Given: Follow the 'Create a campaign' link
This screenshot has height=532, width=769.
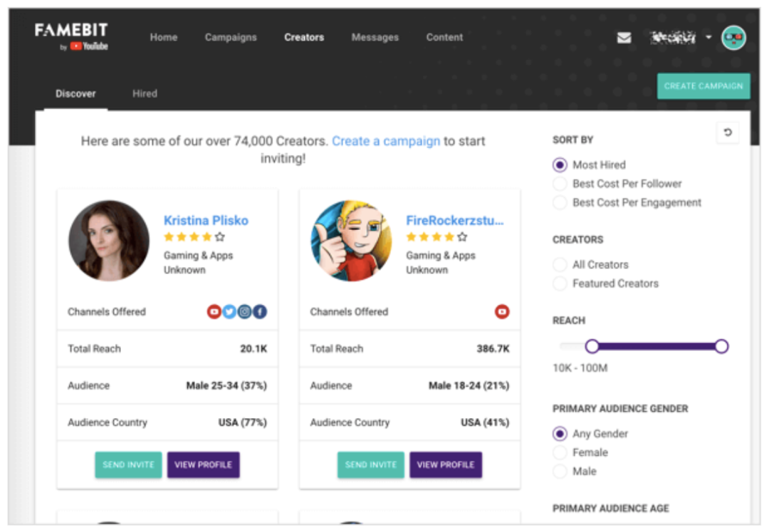Looking at the screenshot, I should pyautogui.click(x=386, y=141).
